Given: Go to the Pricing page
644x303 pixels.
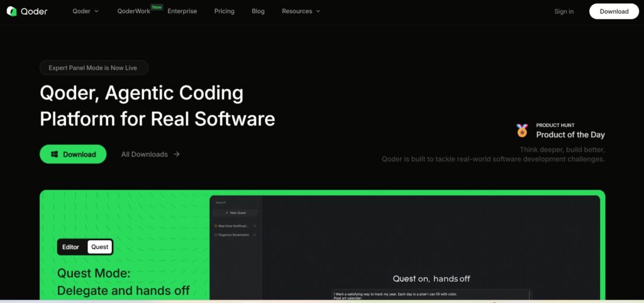Looking at the screenshot, I should pos(225,11).
